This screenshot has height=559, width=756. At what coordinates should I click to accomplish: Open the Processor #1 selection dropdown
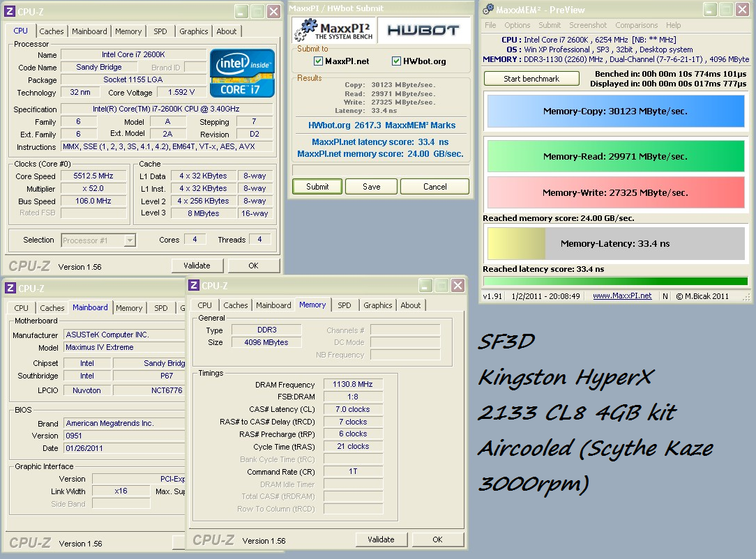coord(130,240)
